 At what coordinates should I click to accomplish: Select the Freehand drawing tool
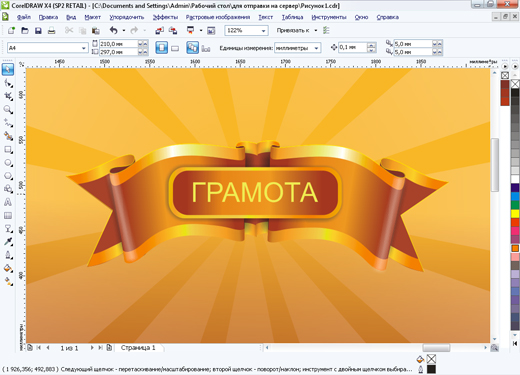[8, 123]
